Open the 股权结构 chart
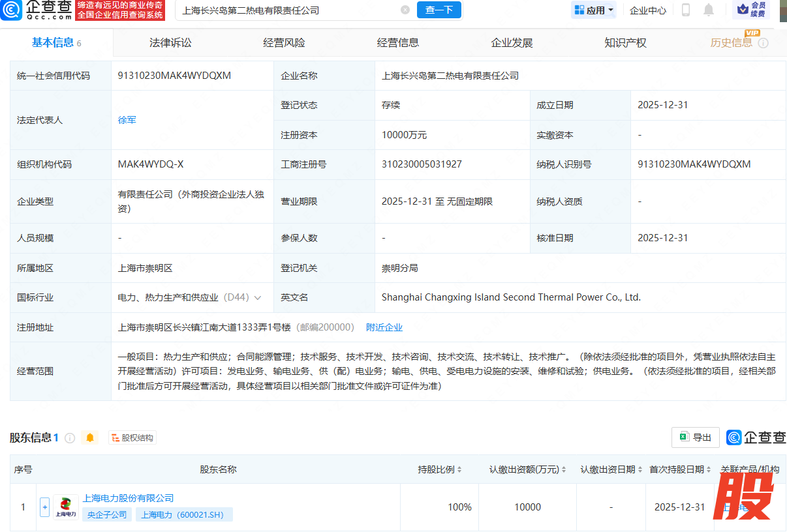The height and width of the screenshot is (532, 787). point(132,438)
